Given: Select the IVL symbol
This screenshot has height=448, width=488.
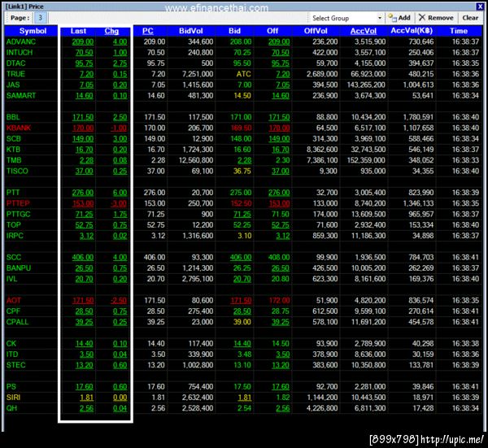Looking at the screenshot, I should coord(11,279).
